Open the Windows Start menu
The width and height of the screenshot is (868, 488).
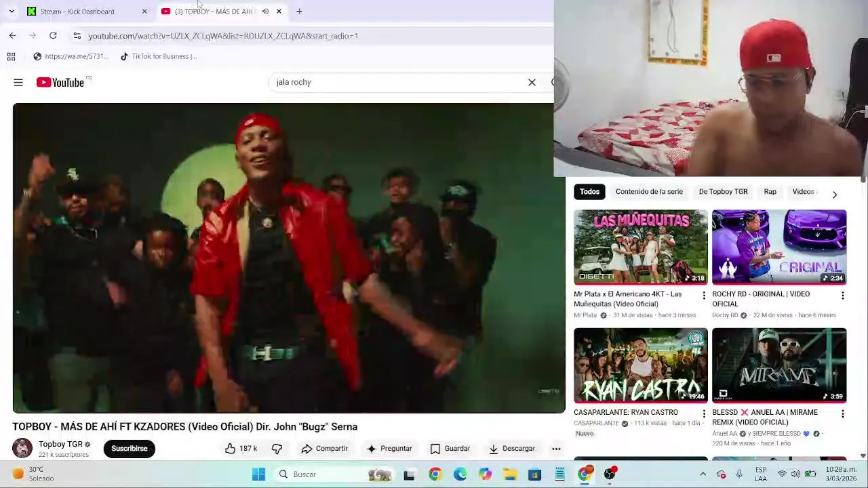tap(258, 474)
